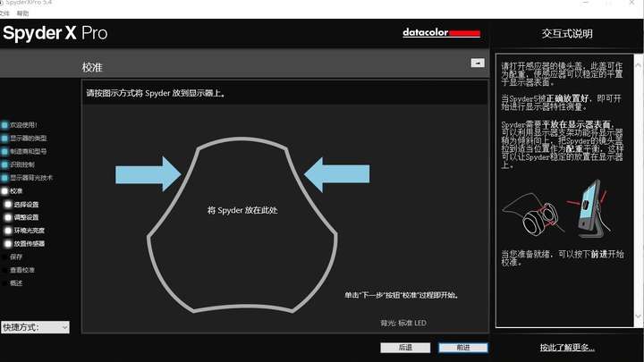644x362 pixels.
Task: Select the 识别控制 step
Action: (x=19, y=164)
